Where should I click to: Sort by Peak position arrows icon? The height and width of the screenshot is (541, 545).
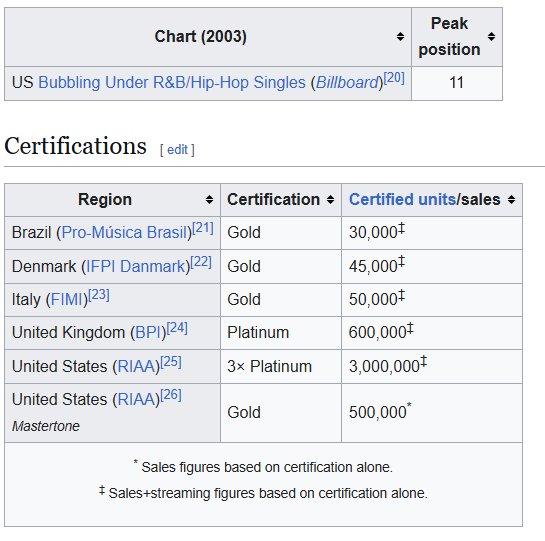click(x=491, y=37)
